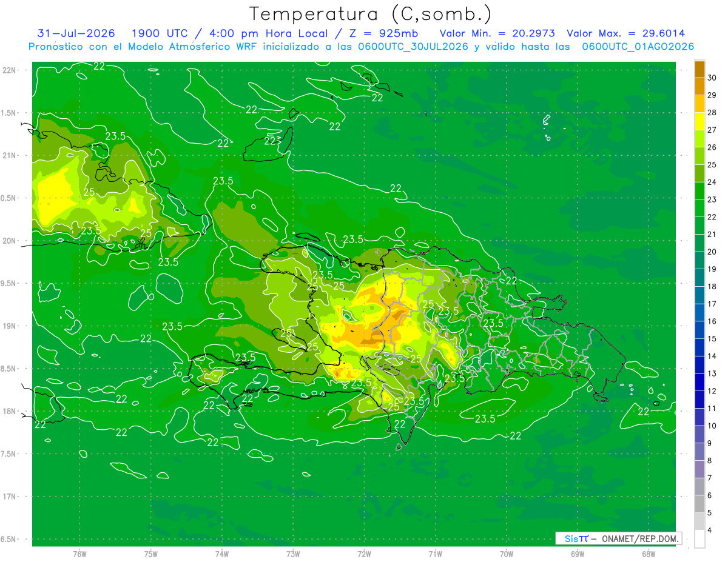Click the '20' value on the color scale

[712, 252]
